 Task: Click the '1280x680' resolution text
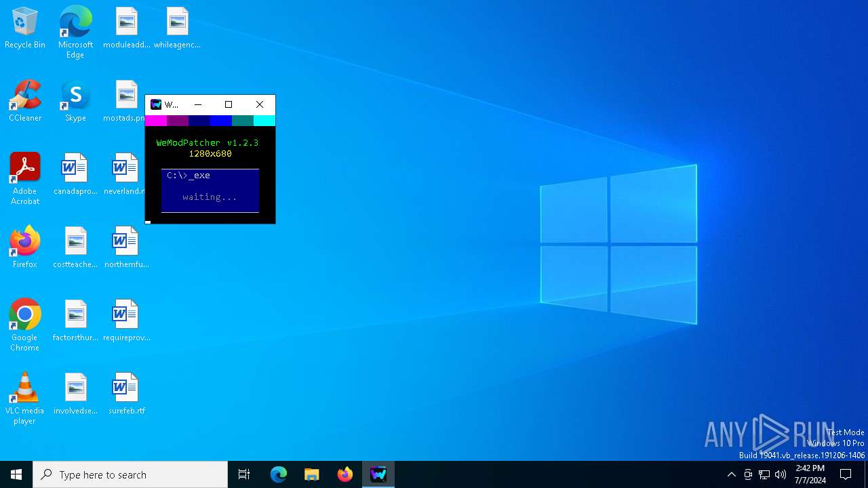[x=210, y=154]
